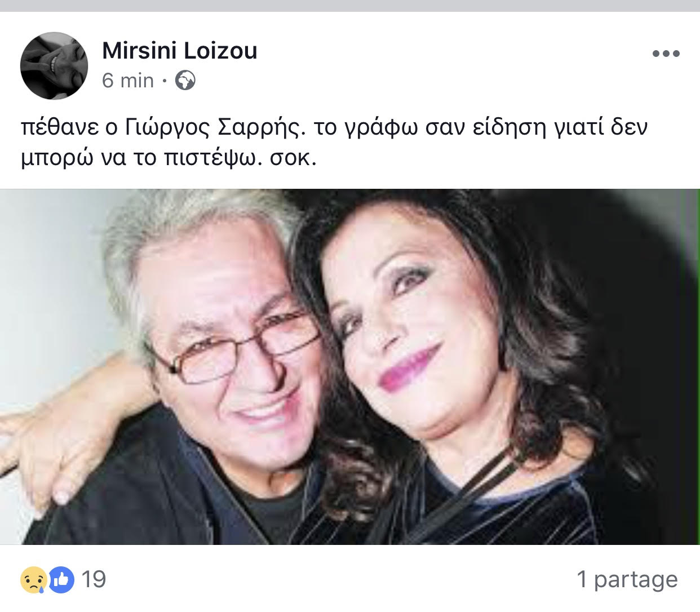This screenshot has height=612, width=700.
Task: Open Mirsini Loizou's round profile picture
Action: 54,66
